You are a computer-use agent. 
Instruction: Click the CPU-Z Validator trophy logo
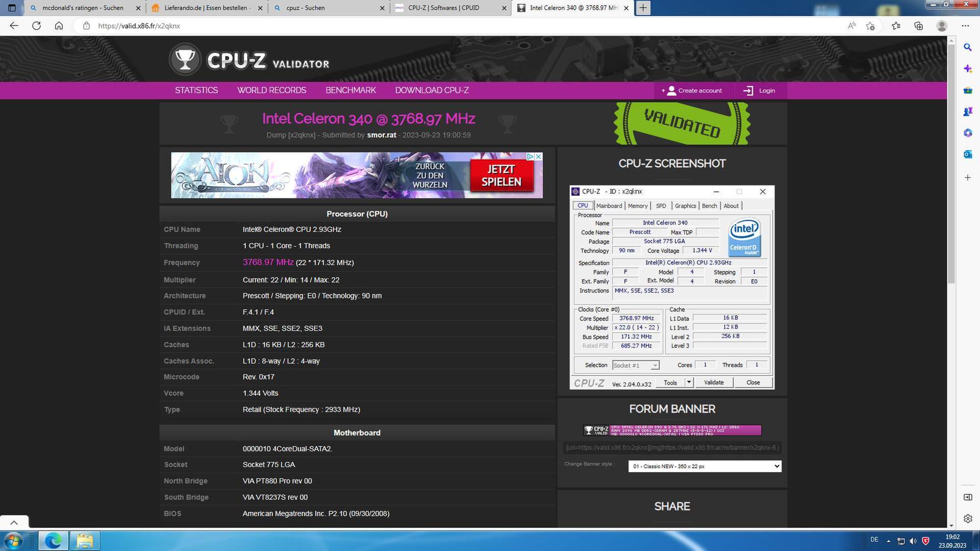(185, 60)
